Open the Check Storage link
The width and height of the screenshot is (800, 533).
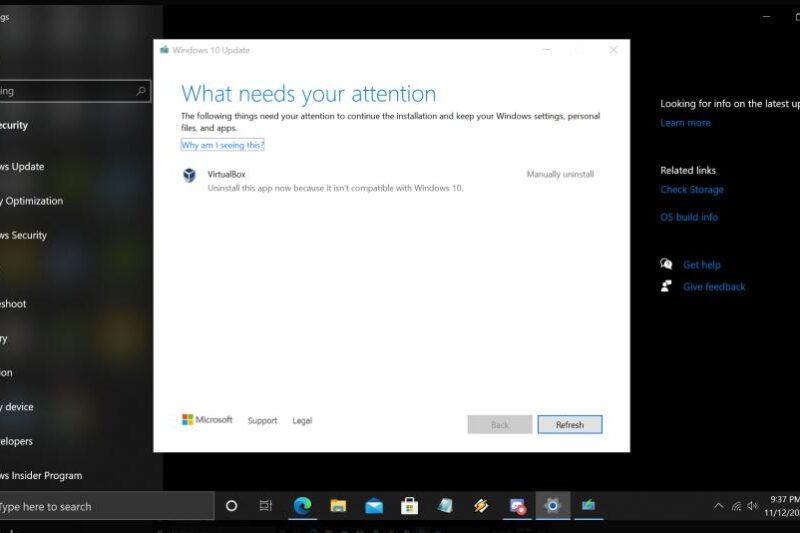692,190
